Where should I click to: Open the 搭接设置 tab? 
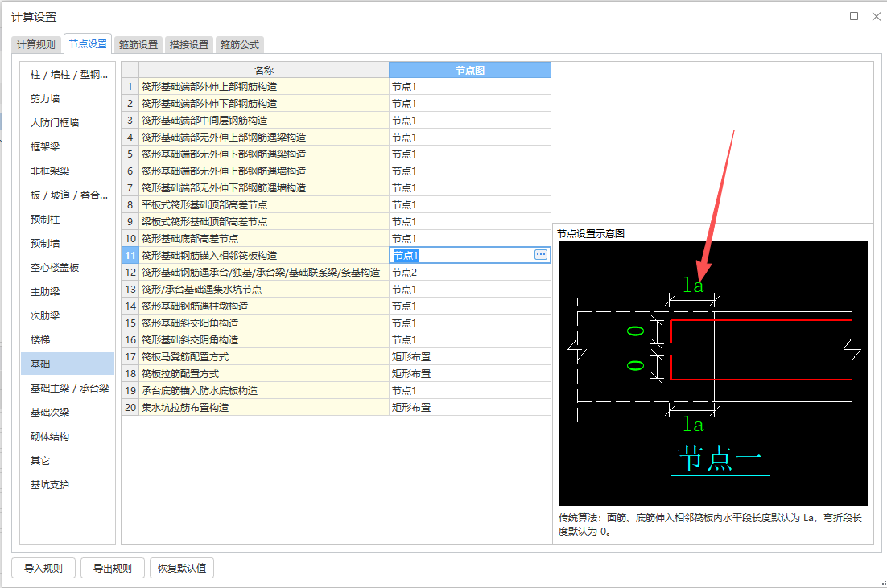click(189, 45)
